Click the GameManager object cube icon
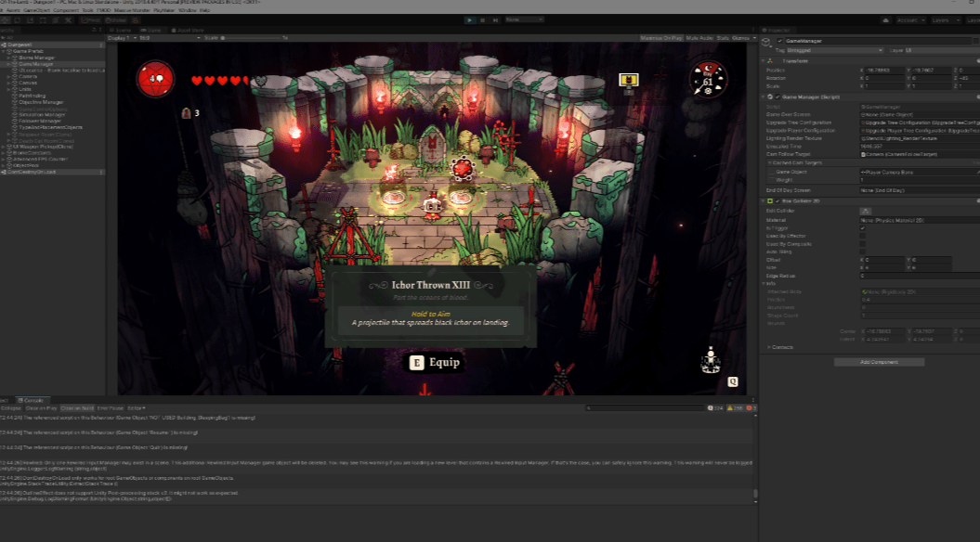 (767, 42)
